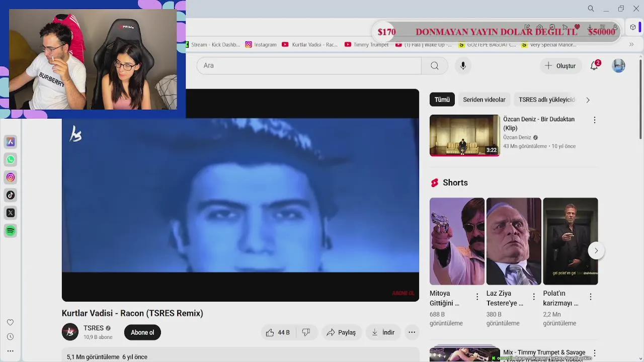
Task: Open the sidebar heart bookmarks icon
Action: pos(10,322)
